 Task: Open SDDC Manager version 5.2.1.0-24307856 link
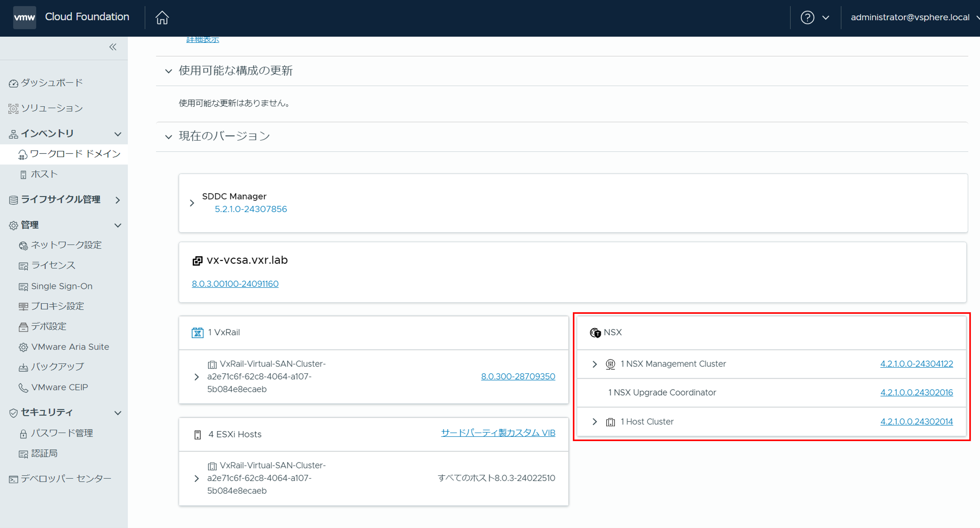(251, 209)
